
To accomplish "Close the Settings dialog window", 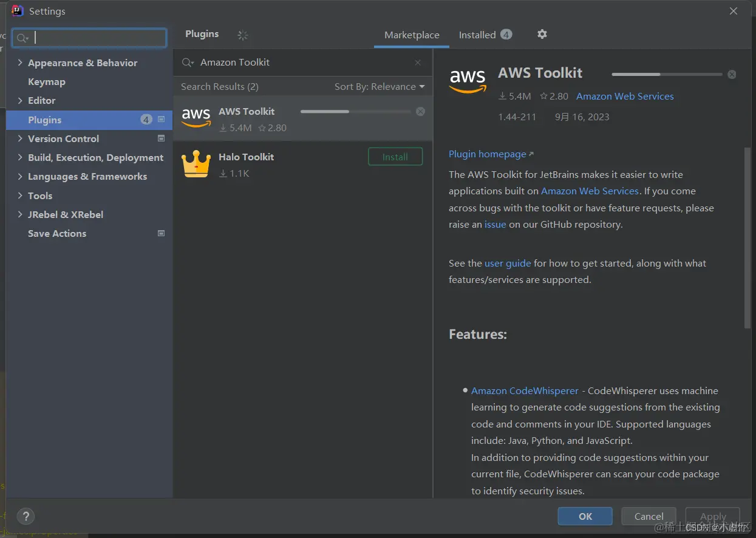I will [734, 11].
